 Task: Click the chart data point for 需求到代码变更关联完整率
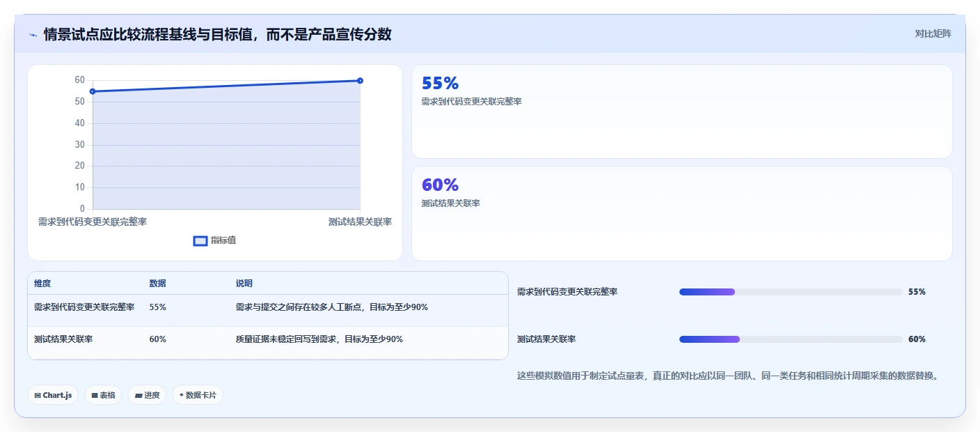coord(93,91)
